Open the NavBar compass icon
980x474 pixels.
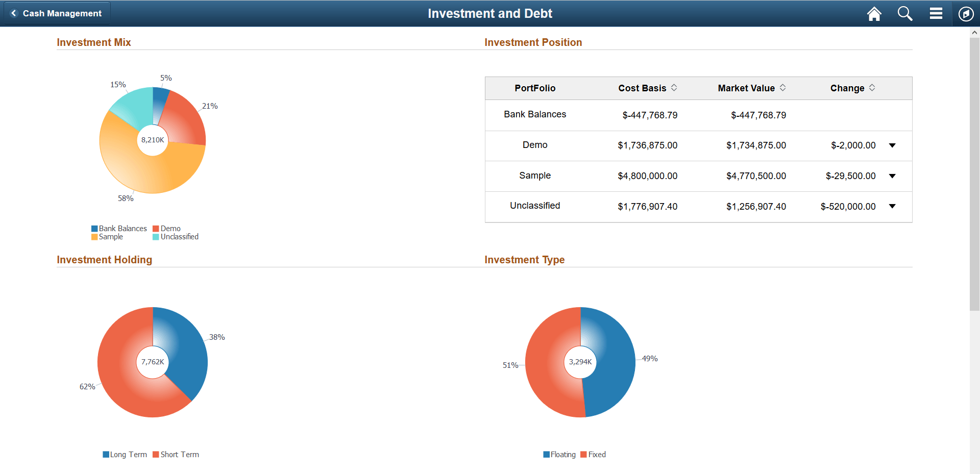tap(966, 14)
